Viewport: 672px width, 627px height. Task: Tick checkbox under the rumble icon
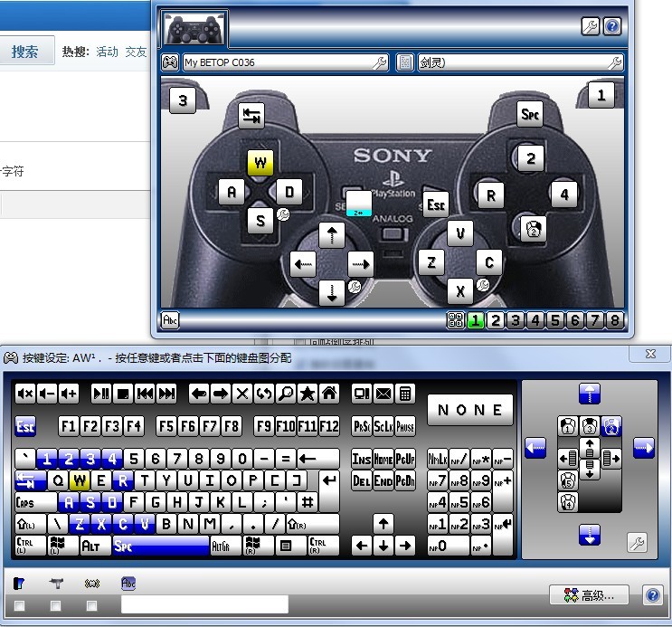click(x=91, y=605)
